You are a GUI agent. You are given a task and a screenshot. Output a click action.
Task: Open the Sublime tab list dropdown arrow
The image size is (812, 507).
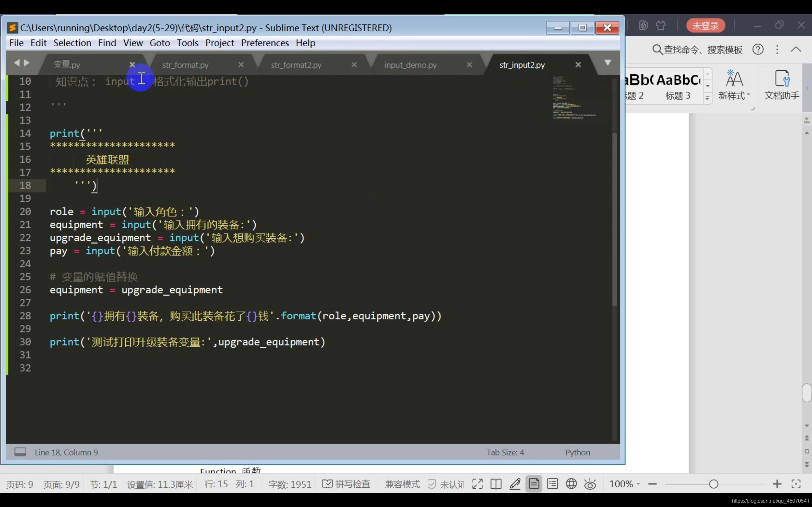[x=607, y=63]
